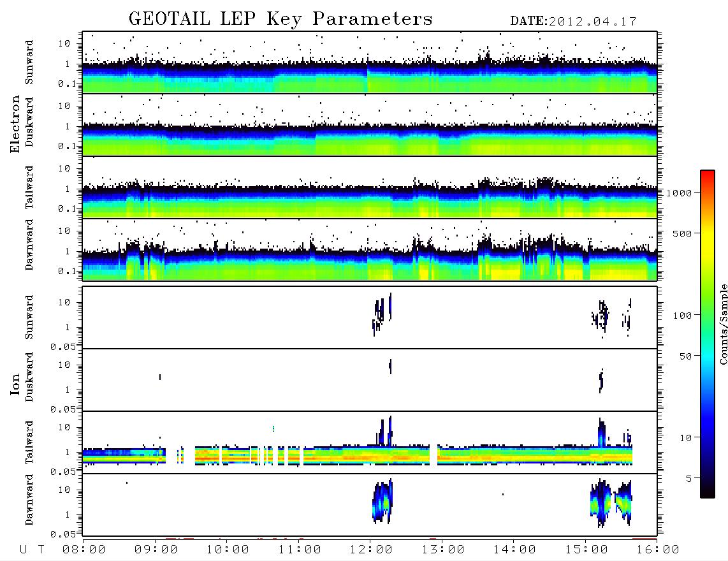Click the 11:00 time tick label
This screenshot has width=728, height=561.
(300, 550)
